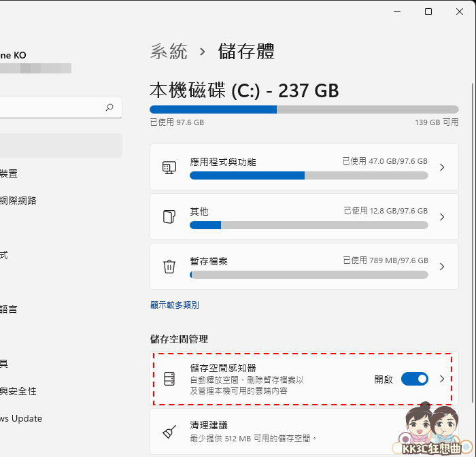Click the 暫存檔案 trash can icon
This screenshot has width=476, height=457.
click(x=169, y=267)
